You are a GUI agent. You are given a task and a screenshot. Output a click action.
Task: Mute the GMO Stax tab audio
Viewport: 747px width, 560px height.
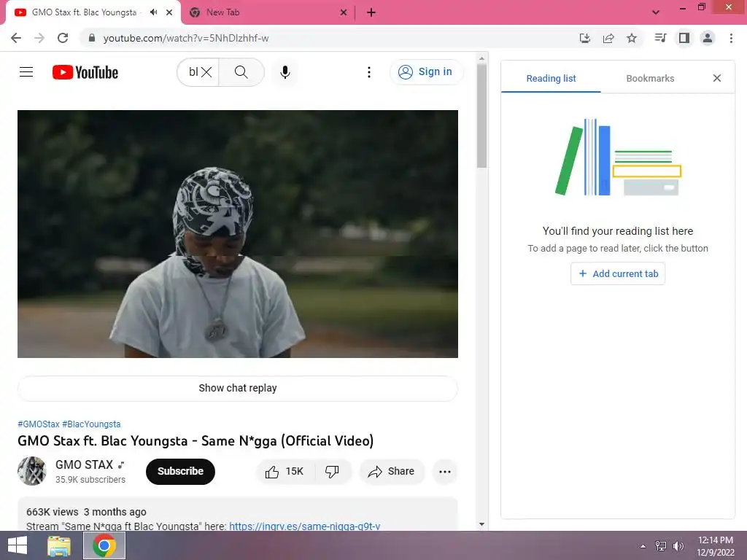point(153,12)
